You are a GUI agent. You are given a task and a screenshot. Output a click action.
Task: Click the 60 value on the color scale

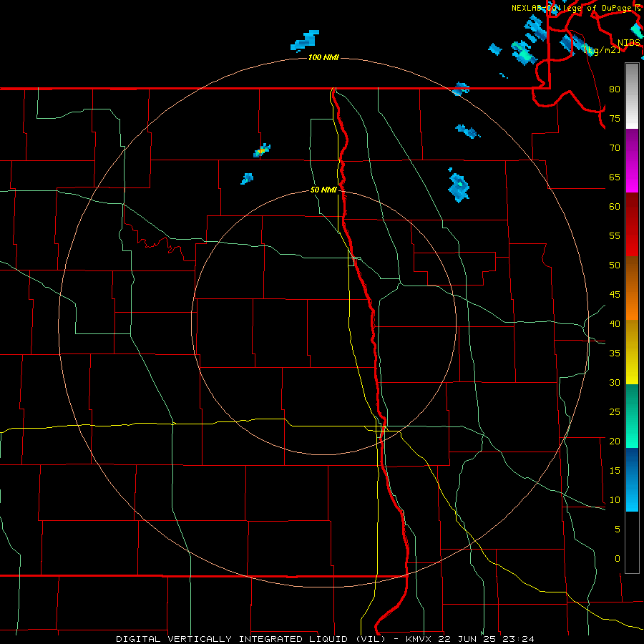click(x=615, y=207)
